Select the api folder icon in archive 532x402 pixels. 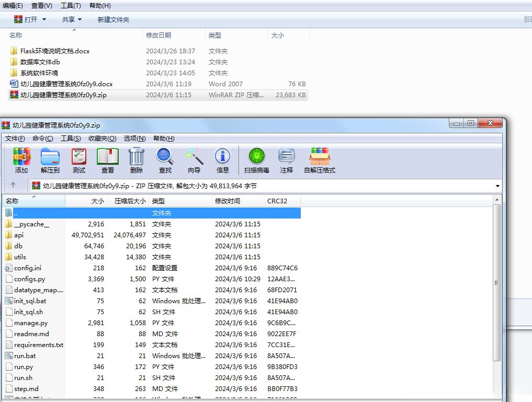(x=9, y=235)
